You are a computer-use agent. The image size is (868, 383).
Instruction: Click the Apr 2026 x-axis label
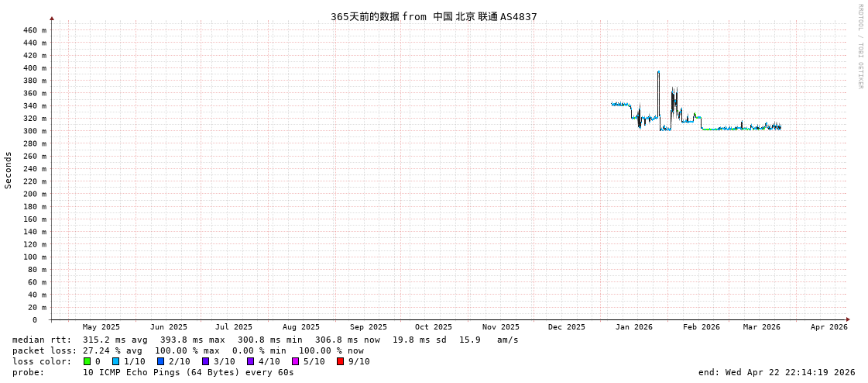(x=829, y=327)
